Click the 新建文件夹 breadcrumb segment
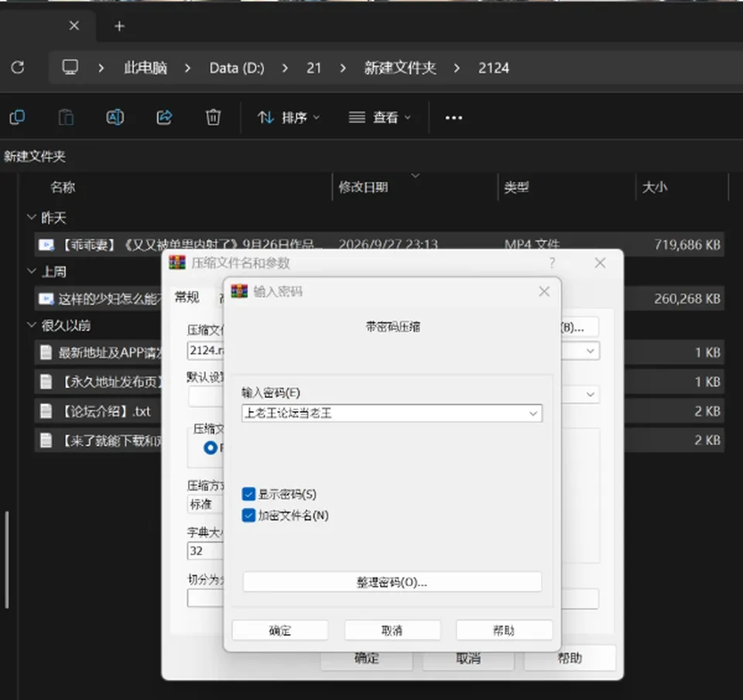Viewport: 743px width, 700px height. pos(400,68)
